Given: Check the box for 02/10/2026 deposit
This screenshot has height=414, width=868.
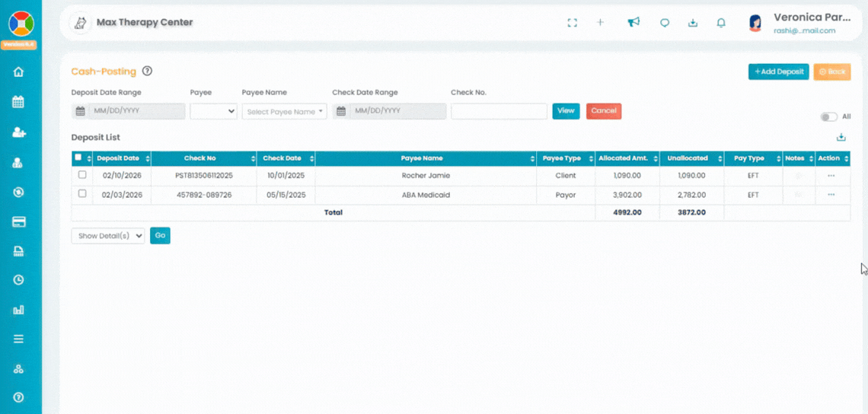Looking at the screenshot, I should coord(82,175).
